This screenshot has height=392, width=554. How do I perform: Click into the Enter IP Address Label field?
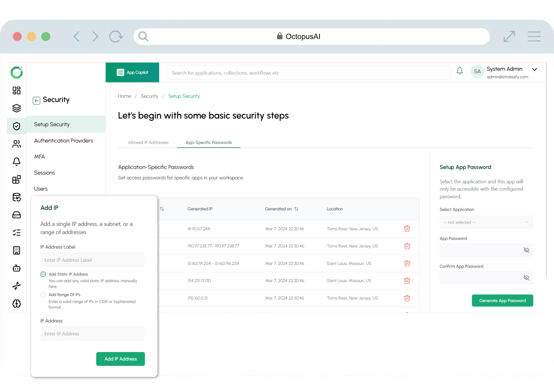point(92,260)
